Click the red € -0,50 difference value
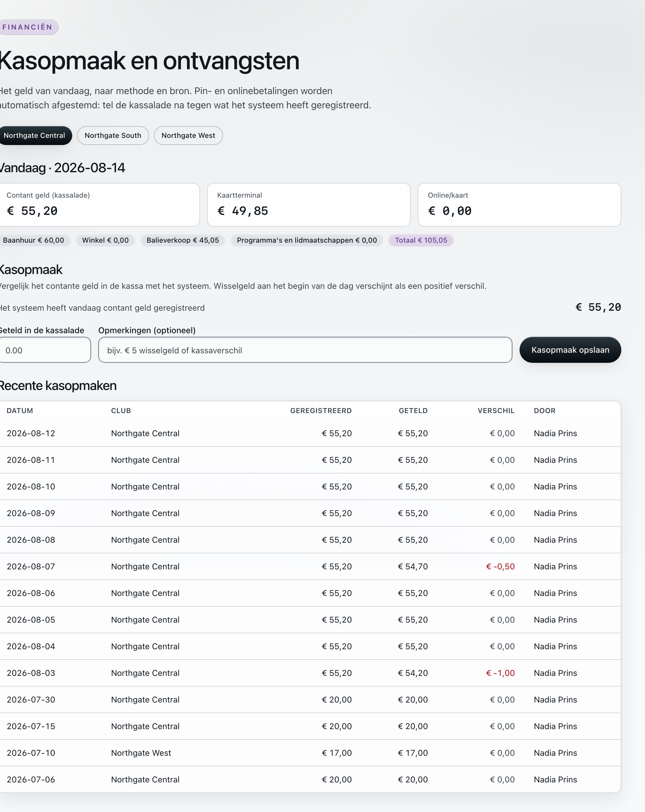Image resolution: width=645 pixels, height=812 pixels. point(500,566)
